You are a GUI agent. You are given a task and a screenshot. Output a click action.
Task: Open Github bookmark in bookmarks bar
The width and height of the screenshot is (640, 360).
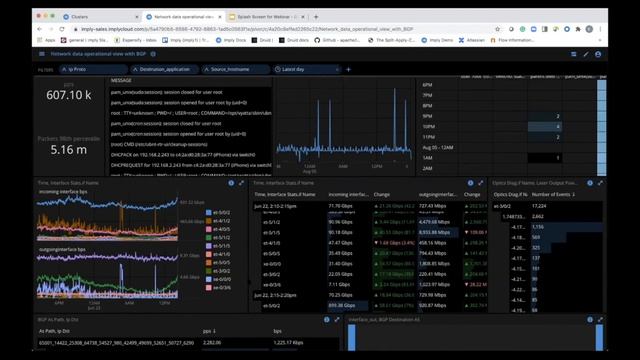click(337, 40)
